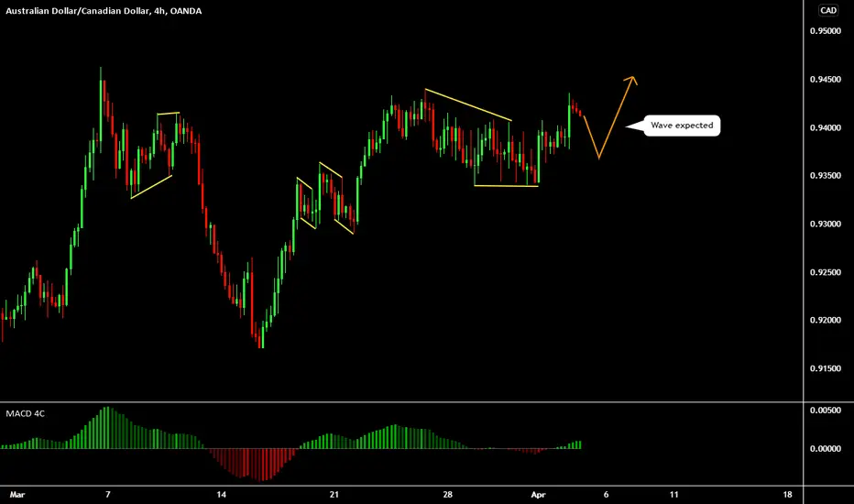
Task: Select the MACD 4C indicator label
Action: pos(25,413)
